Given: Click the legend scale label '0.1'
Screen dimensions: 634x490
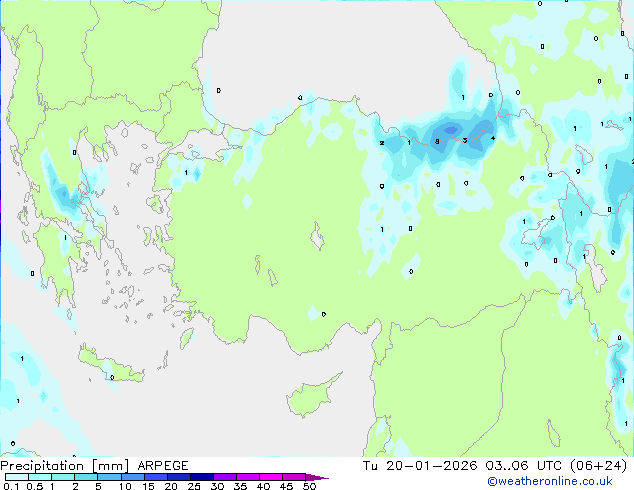Looking at the screenshot, I should [x=11, y=486].
